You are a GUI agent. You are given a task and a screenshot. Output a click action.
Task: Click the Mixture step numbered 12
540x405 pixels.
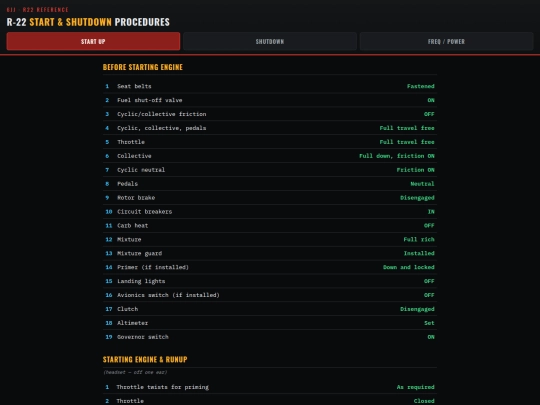pos(270,239)
